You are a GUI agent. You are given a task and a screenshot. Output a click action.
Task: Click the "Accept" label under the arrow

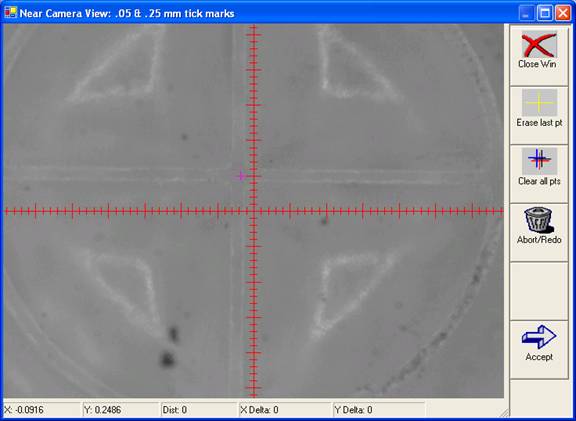pyautogui.click(x=539, y=357)
